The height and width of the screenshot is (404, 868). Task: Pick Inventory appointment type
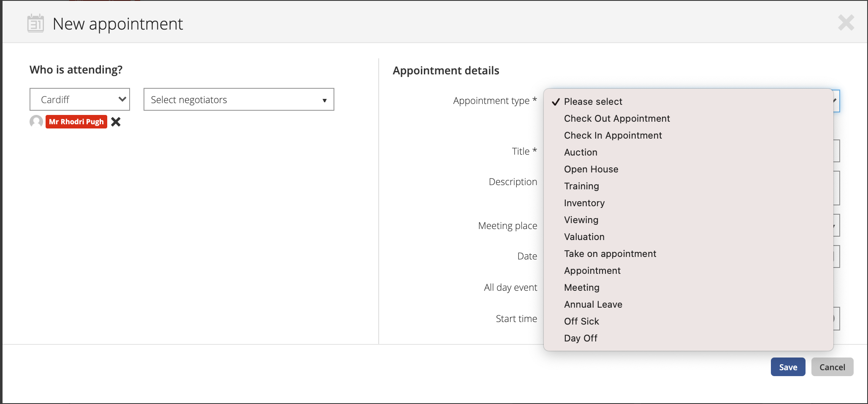(x=689, y=203)
